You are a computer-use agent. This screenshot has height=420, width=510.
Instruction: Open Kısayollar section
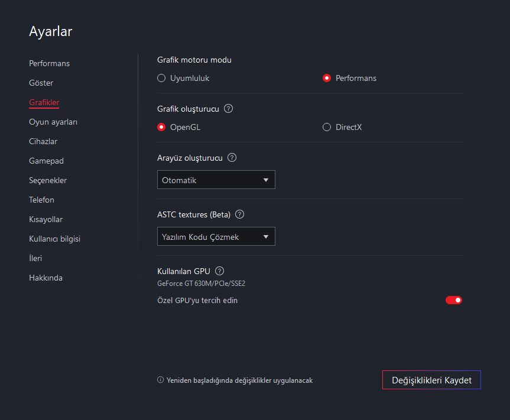coord(46,219)
